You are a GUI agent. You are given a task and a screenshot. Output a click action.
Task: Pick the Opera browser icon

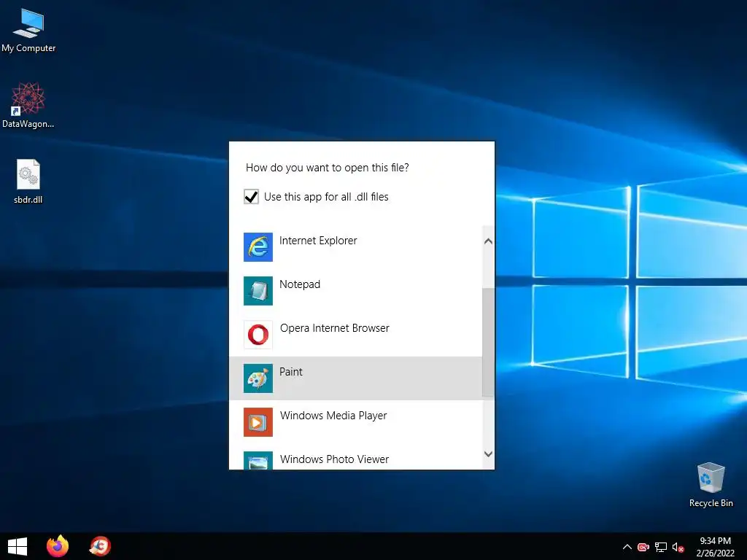click(258, 335)
